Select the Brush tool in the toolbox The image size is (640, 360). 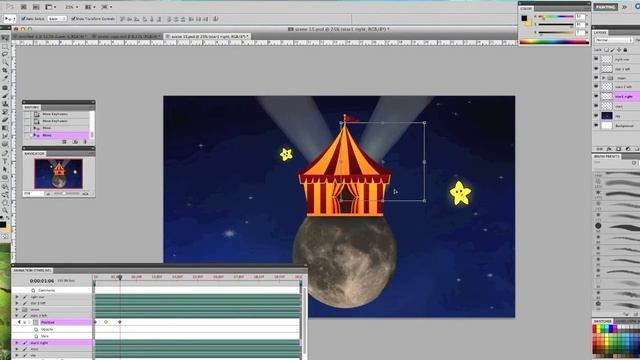point(5,96)
